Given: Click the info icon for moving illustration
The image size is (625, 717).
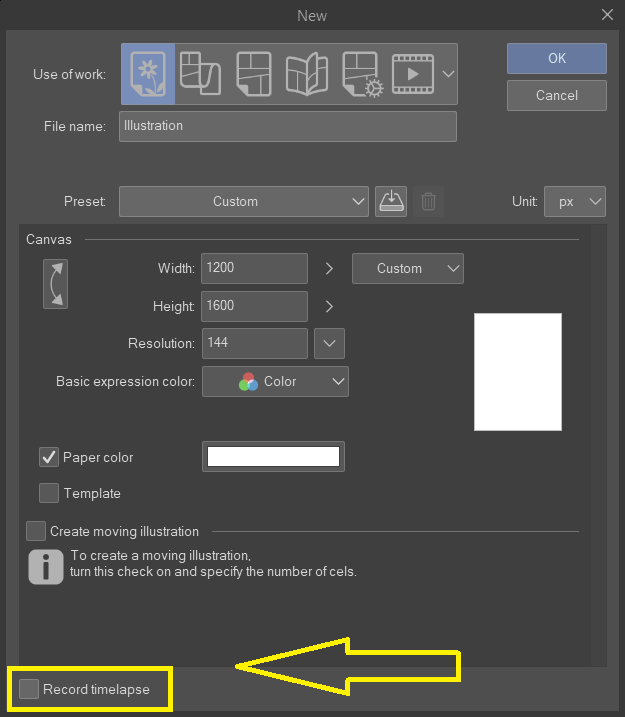Looking at the screenshot, I should click(x=46, y=567).
